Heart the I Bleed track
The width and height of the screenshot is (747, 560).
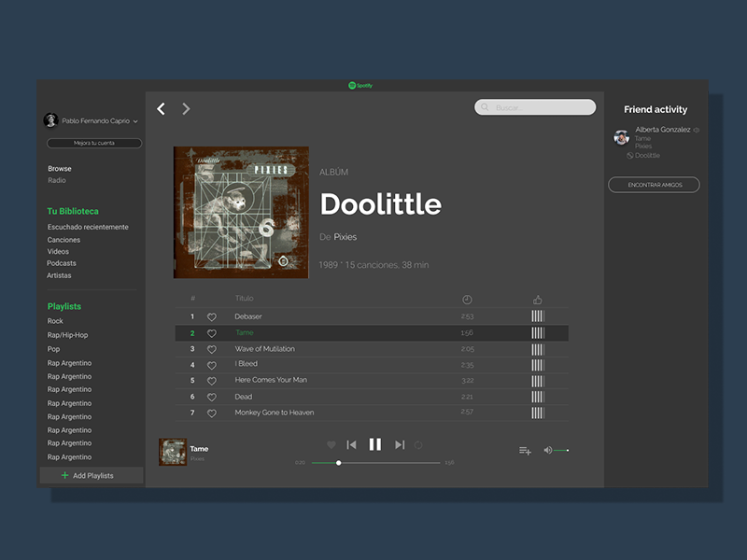[x=212, y=365]
